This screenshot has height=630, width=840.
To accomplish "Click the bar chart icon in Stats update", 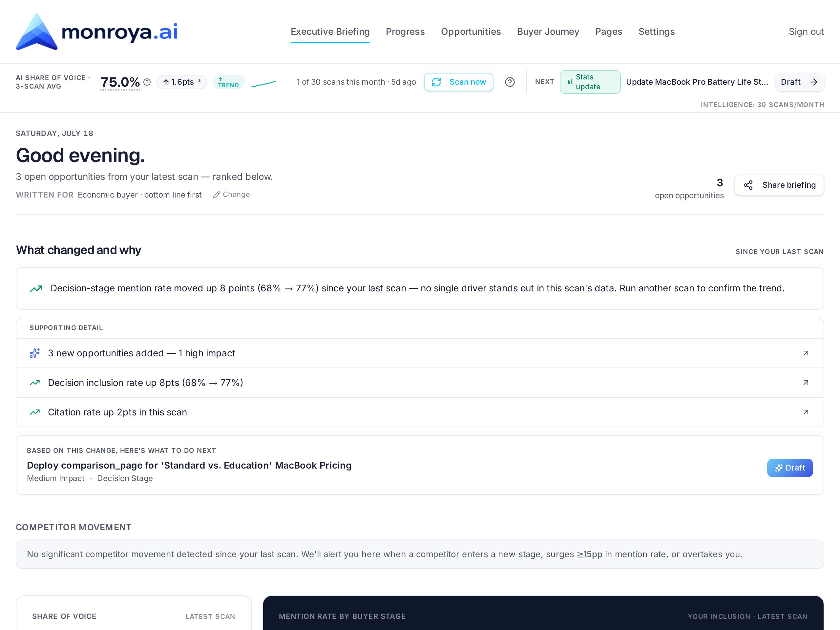I will pos(569,82).
